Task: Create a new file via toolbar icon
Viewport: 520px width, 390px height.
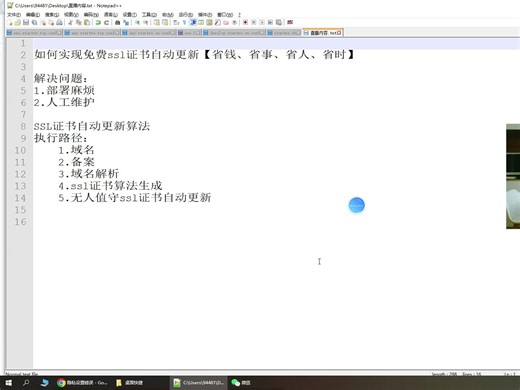Action: tap(10, 23)
